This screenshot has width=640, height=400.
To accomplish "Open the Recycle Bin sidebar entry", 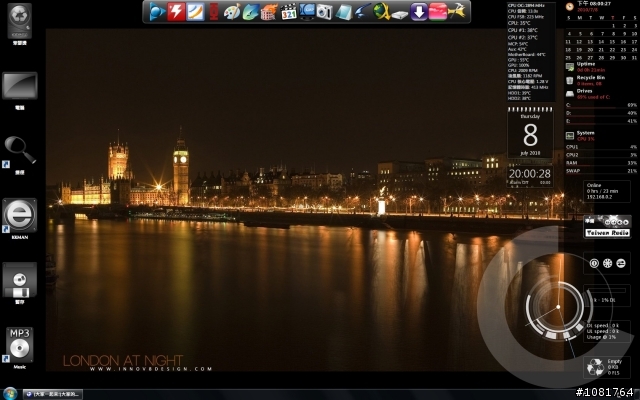I will click(591, 77).
